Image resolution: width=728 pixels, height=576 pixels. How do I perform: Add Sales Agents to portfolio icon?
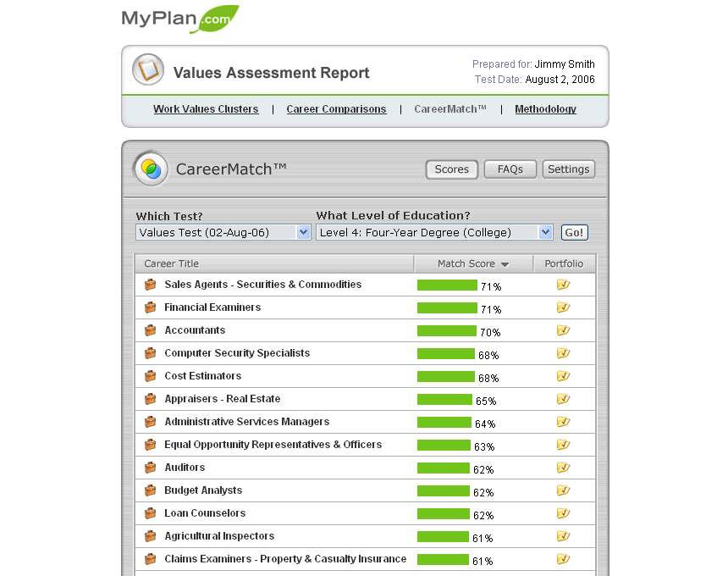click(563, 285)
